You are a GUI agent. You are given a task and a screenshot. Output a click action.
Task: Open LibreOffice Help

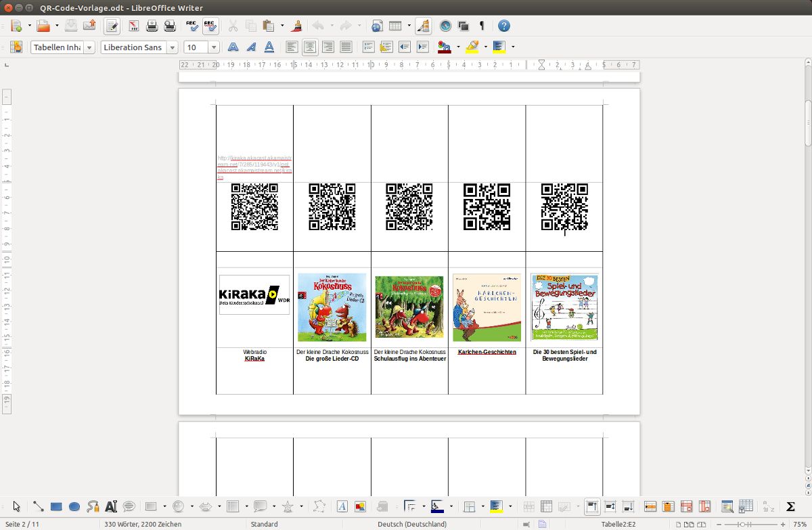(x=504, y=26)
